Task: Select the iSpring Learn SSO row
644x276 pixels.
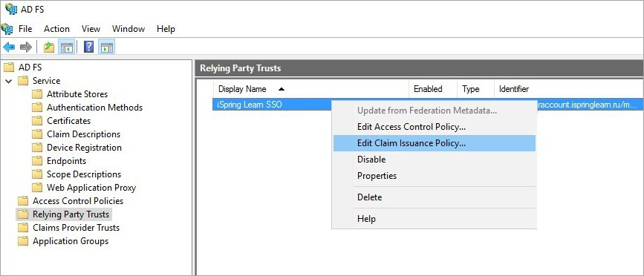Action: [x=427, y=105]
